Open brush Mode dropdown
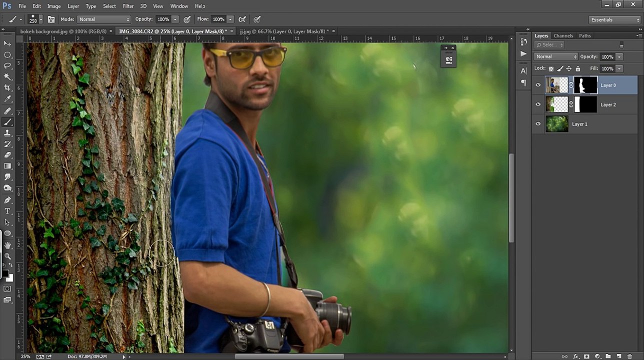This screenshot has height=360, width=644. (x=104, y=19)
